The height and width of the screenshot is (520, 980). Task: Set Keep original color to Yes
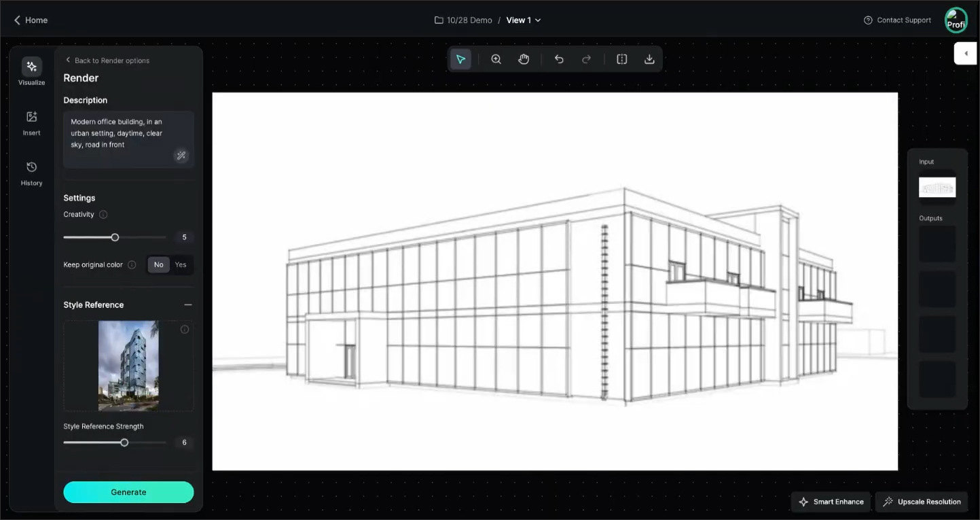181,265
